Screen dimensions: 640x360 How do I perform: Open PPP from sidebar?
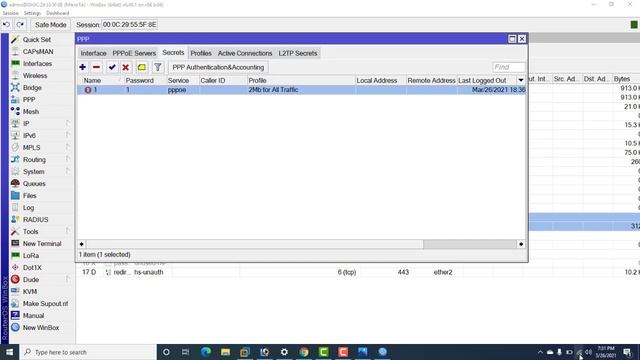tap(29, 100)
